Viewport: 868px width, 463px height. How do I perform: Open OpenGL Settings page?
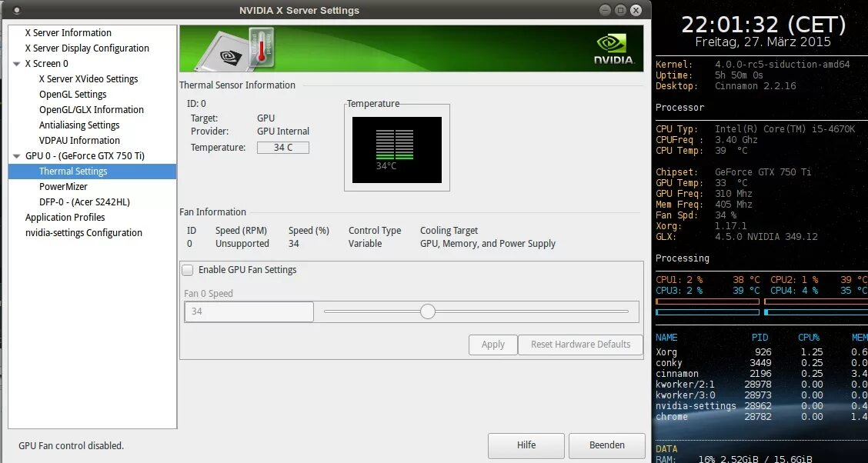tap(72, 95)
